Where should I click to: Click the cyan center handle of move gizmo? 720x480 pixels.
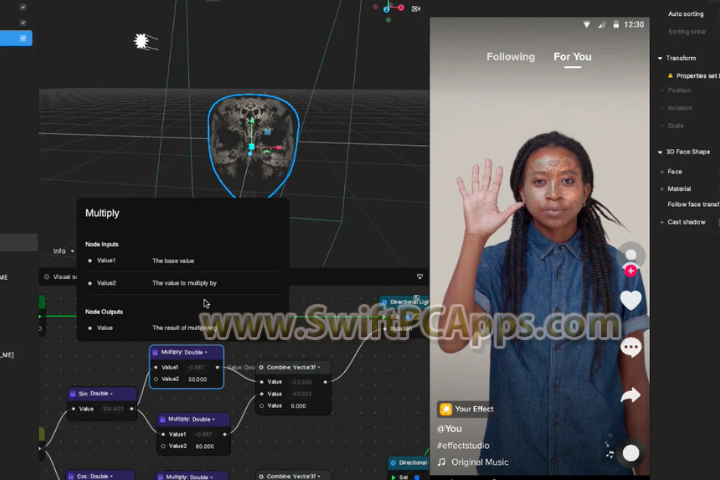(x=251, y=147)
